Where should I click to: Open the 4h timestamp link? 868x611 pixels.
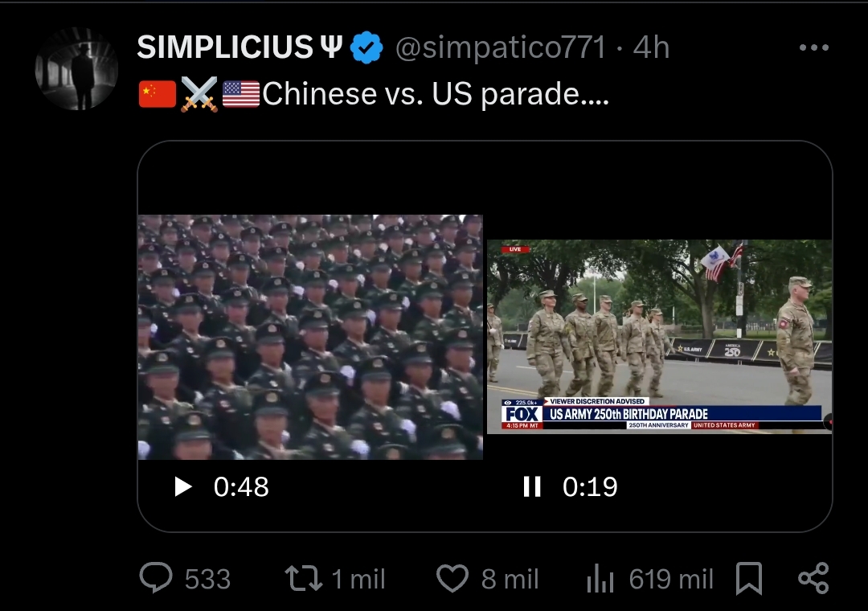click(651, 47)
